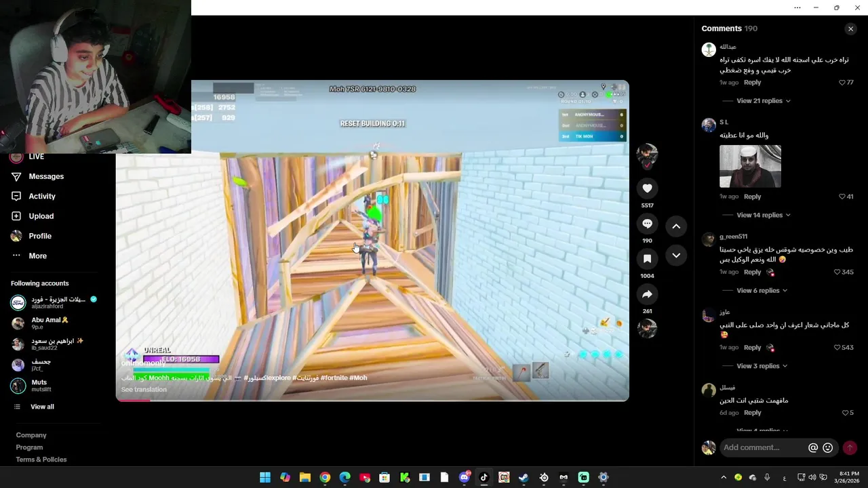Open Steam from taskbar
This screenshot has width=868, height=488.
tap(524, 477)
